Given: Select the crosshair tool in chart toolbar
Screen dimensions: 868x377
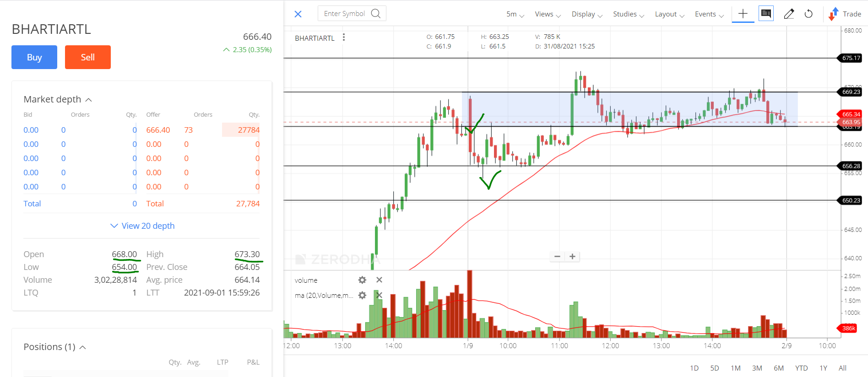Looking at the screenshot, I should click(x=743, y=14).
